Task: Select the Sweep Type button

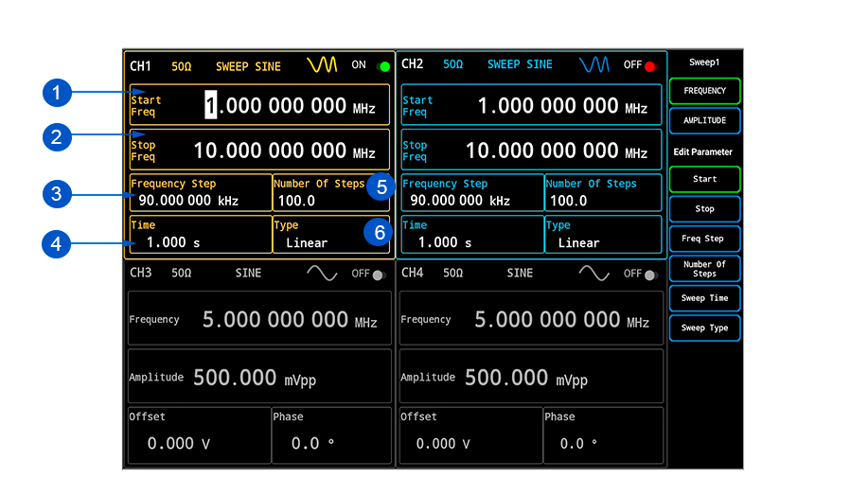Action: pos(704,328)
